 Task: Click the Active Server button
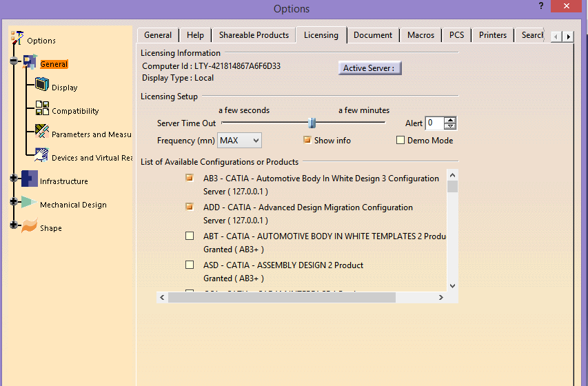pyautogui.click(x=369, y=68)
